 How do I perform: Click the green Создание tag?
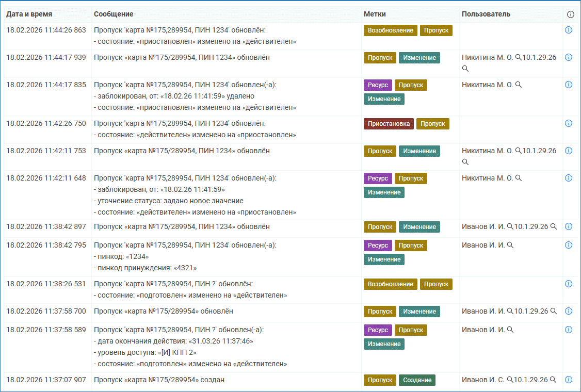pos(417,380)
